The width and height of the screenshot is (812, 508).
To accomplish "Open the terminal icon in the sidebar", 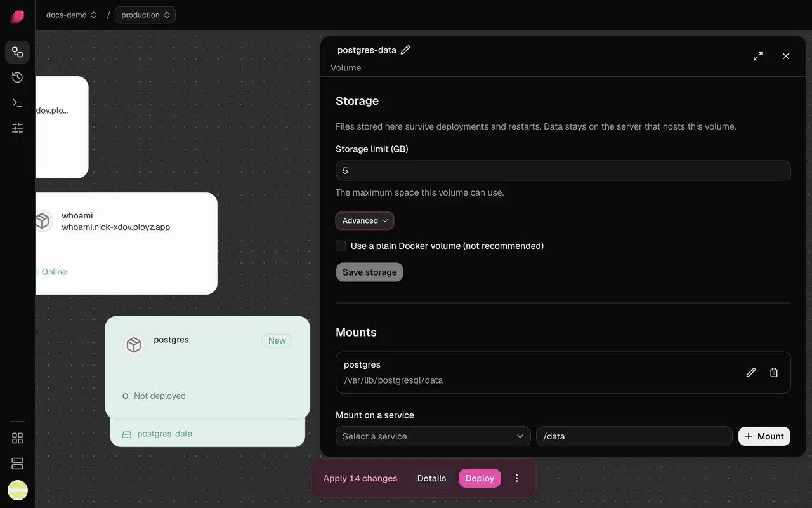I will pyautogui.click(x=17, y=103).
